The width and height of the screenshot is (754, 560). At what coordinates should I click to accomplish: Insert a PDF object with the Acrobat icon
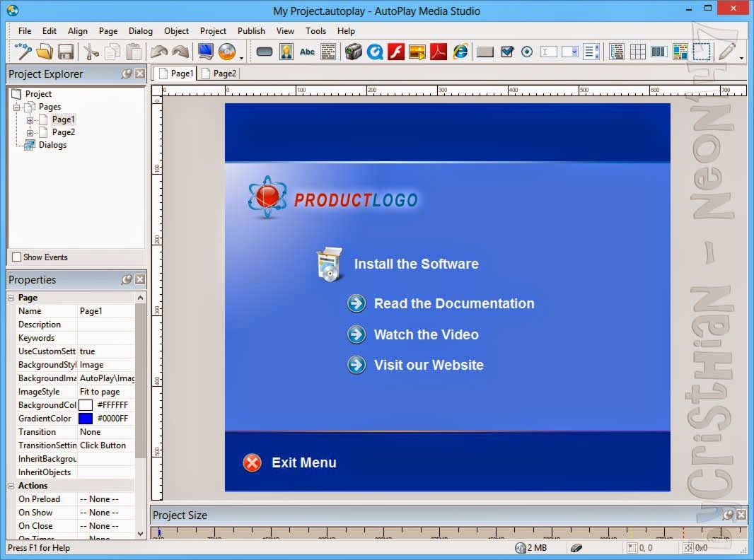click(438, 52)
